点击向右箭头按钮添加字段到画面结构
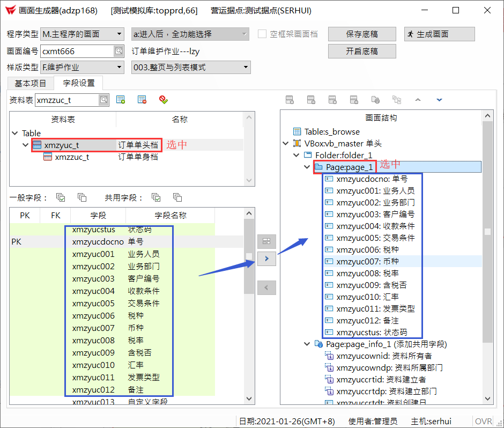504x428 pixels. [266, 259]
